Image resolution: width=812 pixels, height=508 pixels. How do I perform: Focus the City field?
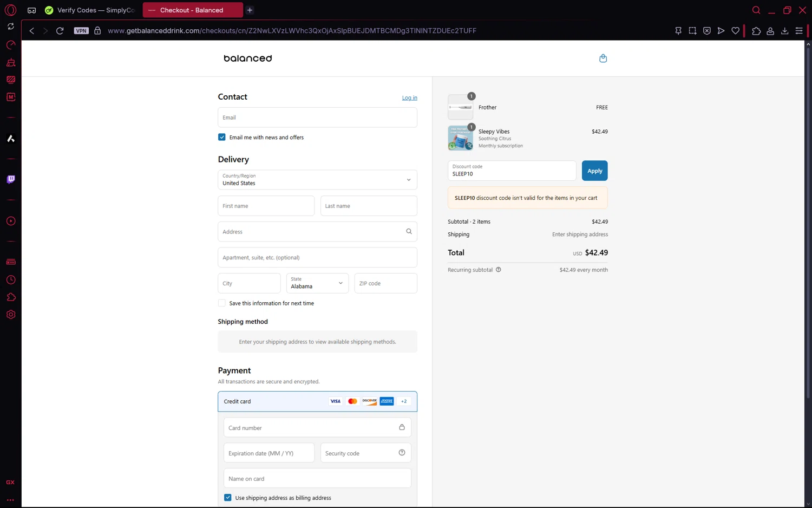(249, 283)
